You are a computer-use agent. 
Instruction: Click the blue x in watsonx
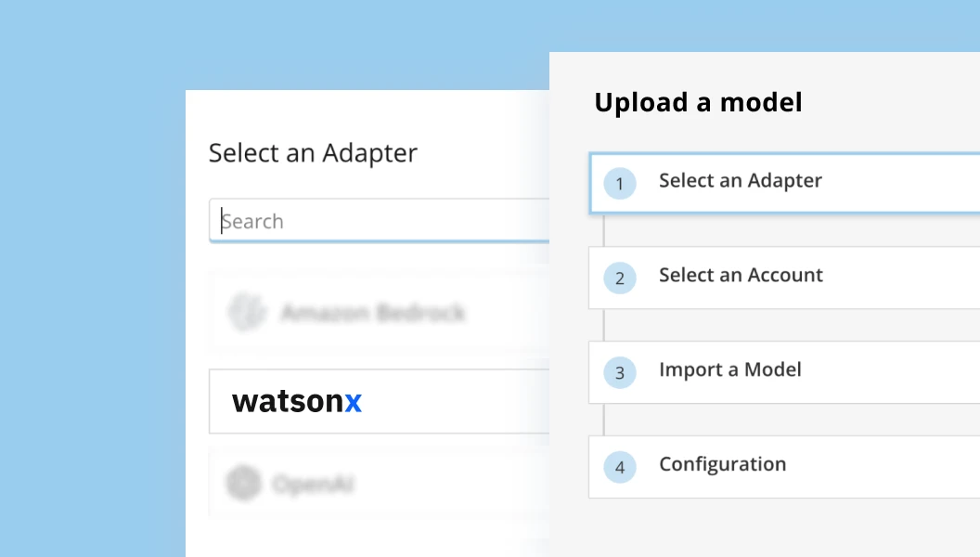pos(353,401)
